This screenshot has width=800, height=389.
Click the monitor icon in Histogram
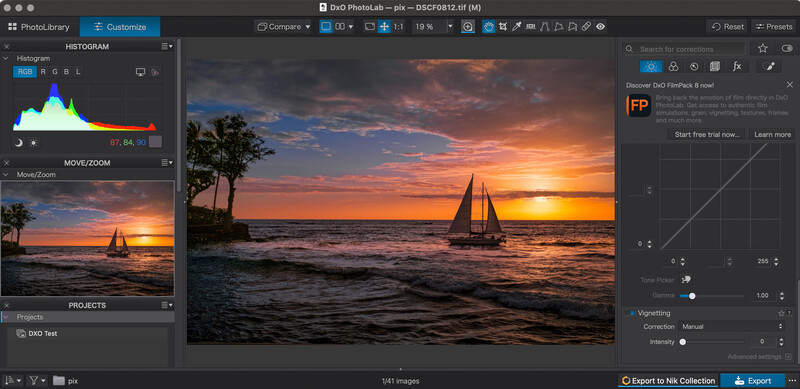pyautogui.click(x=140, y=72)
